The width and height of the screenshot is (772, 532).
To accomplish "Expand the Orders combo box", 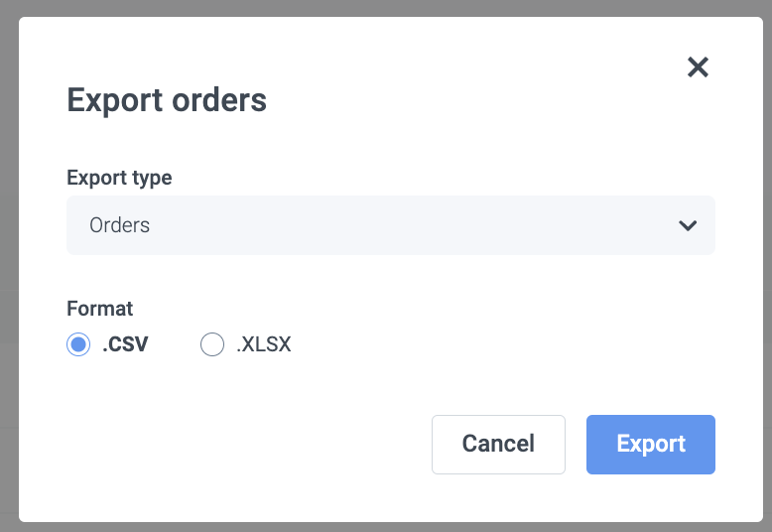I will point(390,225).
